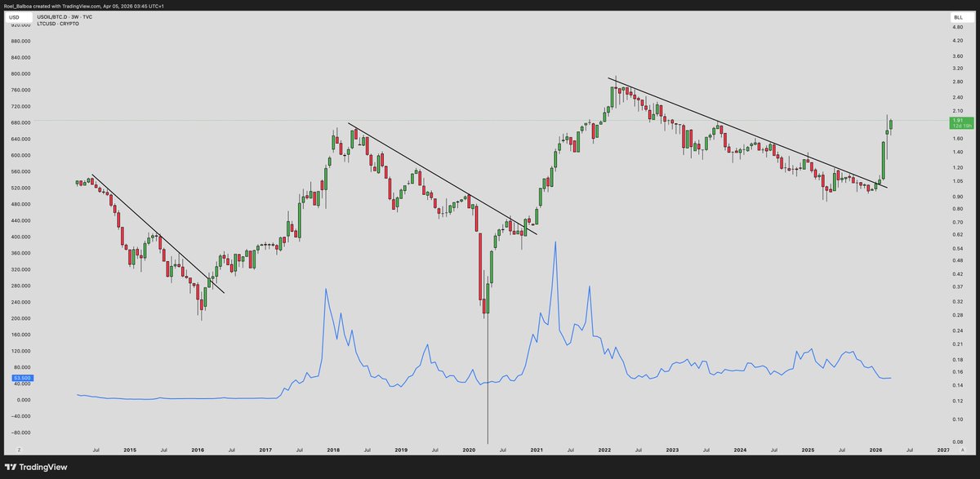The image size is (980, 479).
Task: Select the trendline descending from the 2018 peak
Action: coord(443,180)
